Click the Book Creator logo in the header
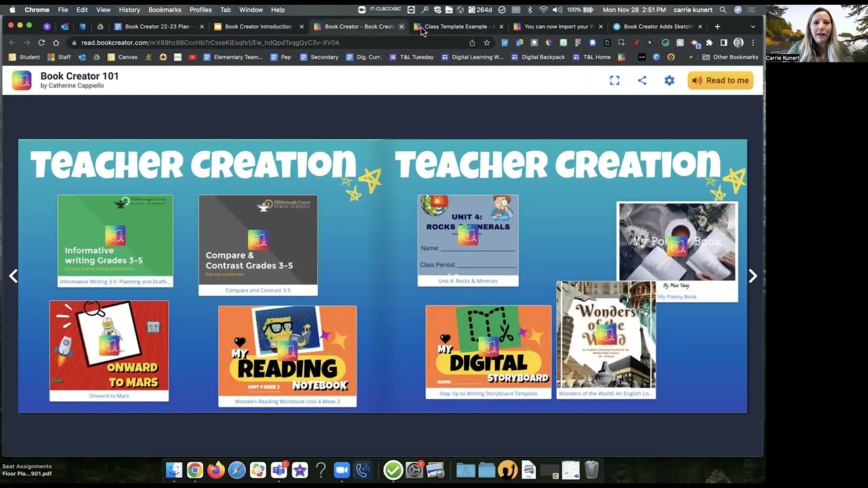This screenshot has height=488, width=868. click(x=22, y=80)
